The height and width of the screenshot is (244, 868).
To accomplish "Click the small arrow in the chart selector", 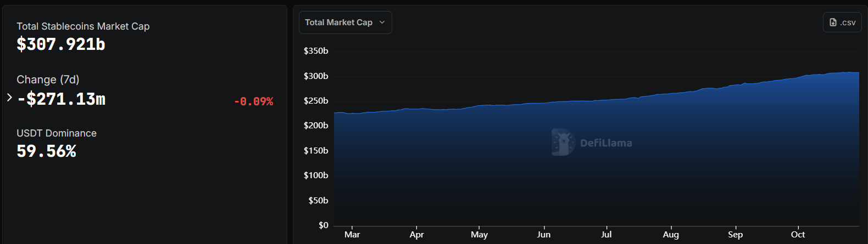I will pos(382,22).
